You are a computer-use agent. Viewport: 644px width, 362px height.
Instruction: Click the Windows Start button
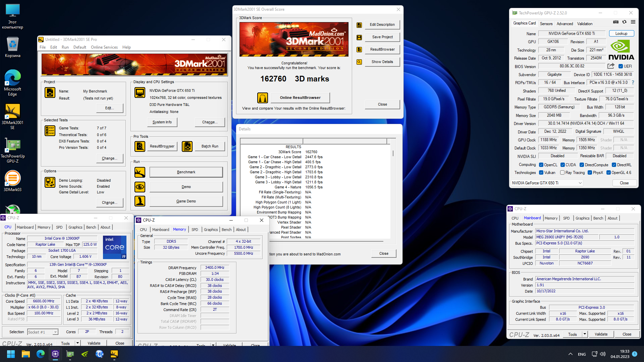pos(11,354)
